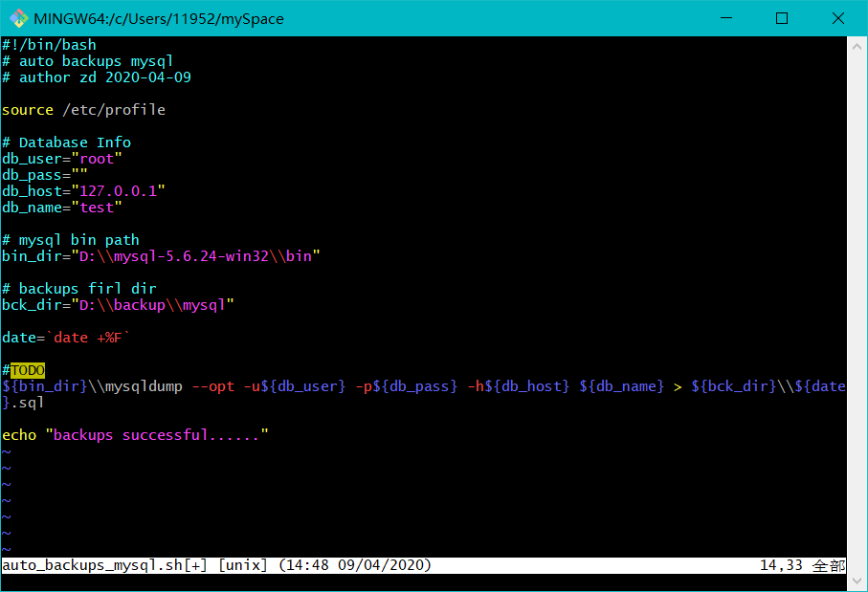Viewport: 868px width, 592px height.
Task: Click the echo "backups successful......" line
Action: pyautogui.click(x=135, y=435)
